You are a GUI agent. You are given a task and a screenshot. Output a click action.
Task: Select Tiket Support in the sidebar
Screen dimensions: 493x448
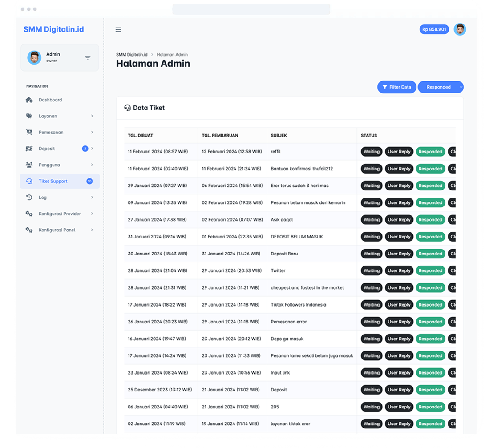53,181
